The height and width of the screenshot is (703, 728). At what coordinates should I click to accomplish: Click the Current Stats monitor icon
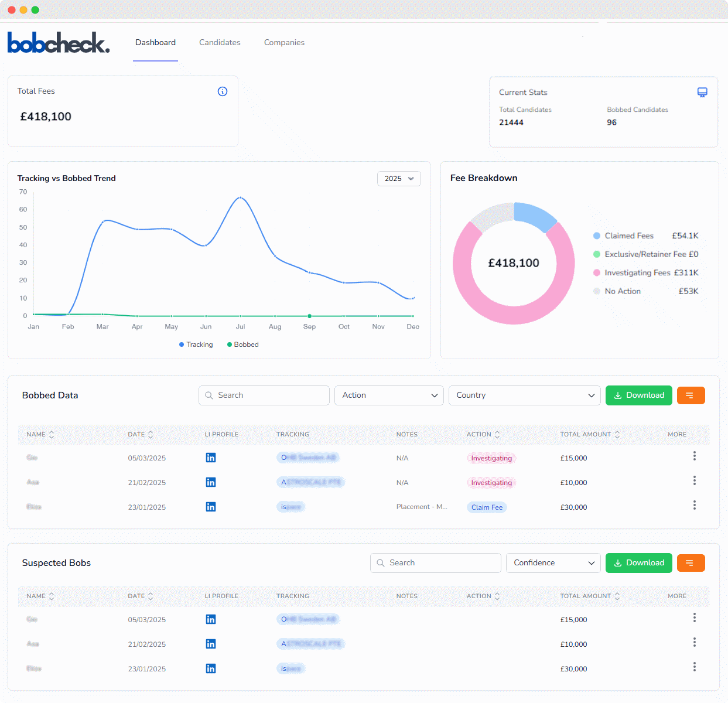[702, 93]
